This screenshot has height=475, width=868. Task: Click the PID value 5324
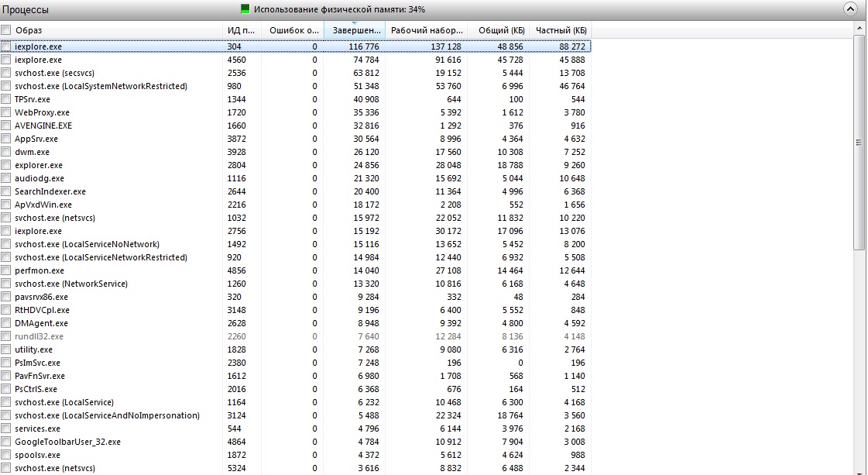coord(236,468)
